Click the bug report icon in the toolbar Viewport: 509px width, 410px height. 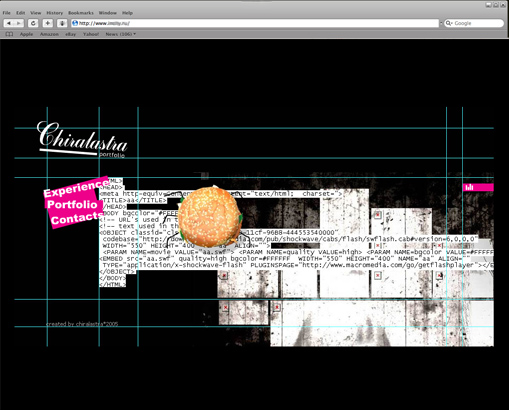coord(62,23)
